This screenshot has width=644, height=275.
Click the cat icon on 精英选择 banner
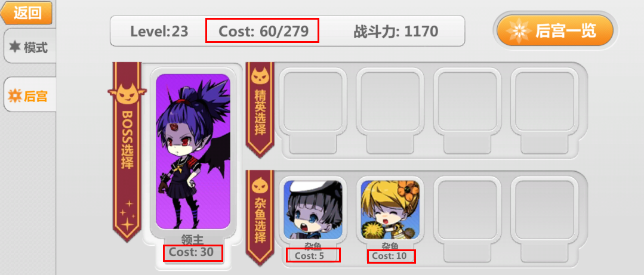pos(260,76)
